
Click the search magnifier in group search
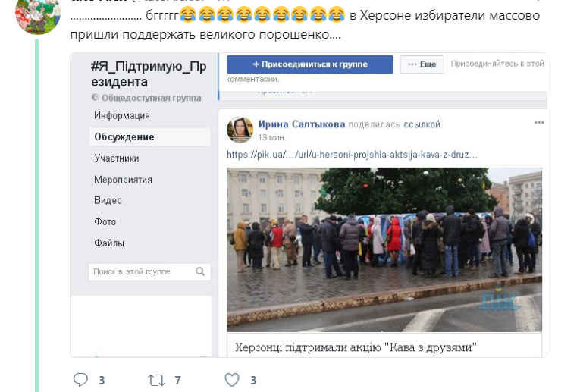pos(200,271)
